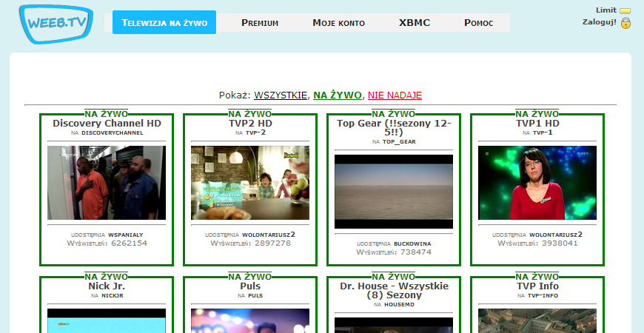Image resolution: width=644 pixels, height=333 pixels.
Task: Click the tvp-info channel name
Action: coord(543,296)
